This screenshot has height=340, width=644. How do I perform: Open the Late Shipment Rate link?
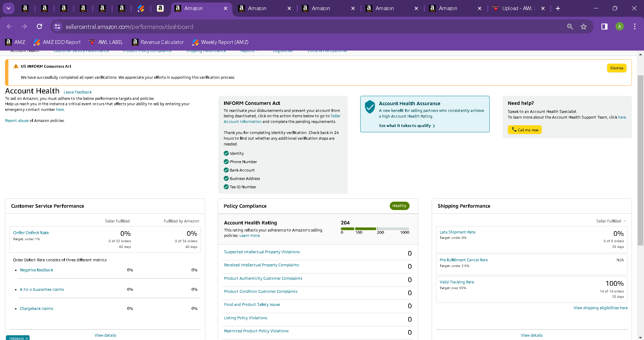(x=458, y=232)
